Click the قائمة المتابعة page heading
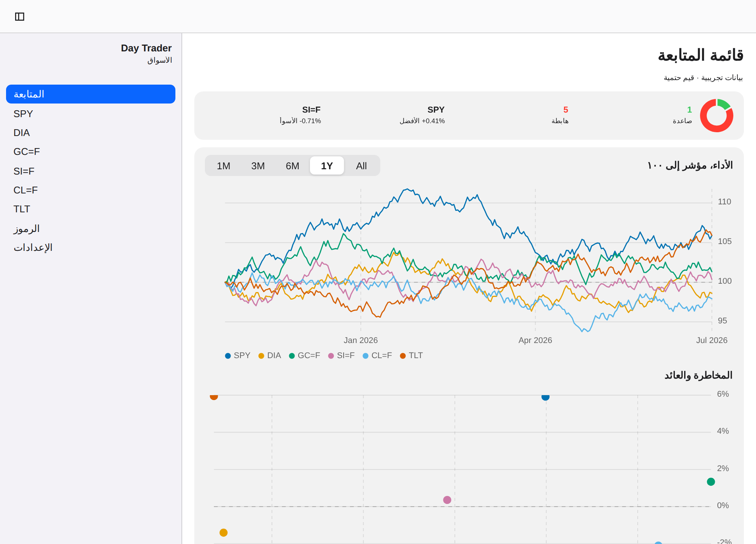Image resolution: width=756 pixels, height=544 pixels. (x=700, y=55)
